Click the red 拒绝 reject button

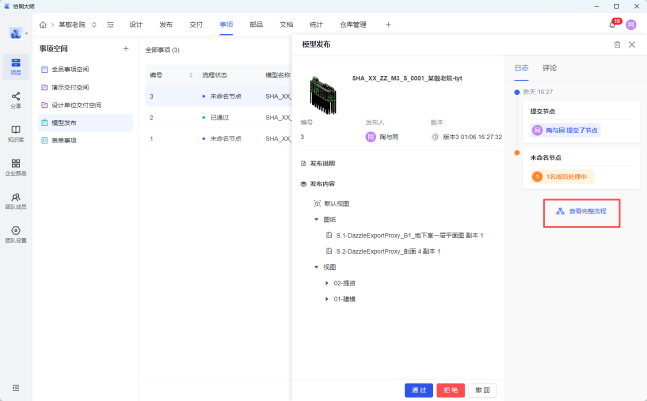(451, 389)
